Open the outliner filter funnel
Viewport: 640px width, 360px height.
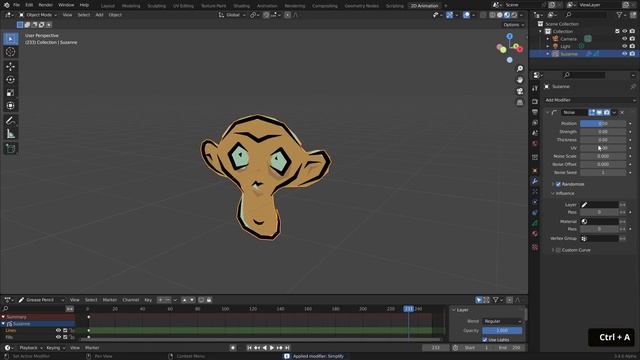tap(620, 15)
